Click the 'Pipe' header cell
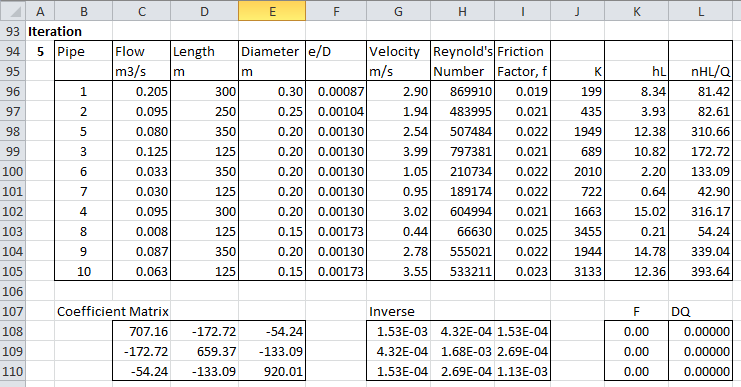741x387 pixels. 84,51
